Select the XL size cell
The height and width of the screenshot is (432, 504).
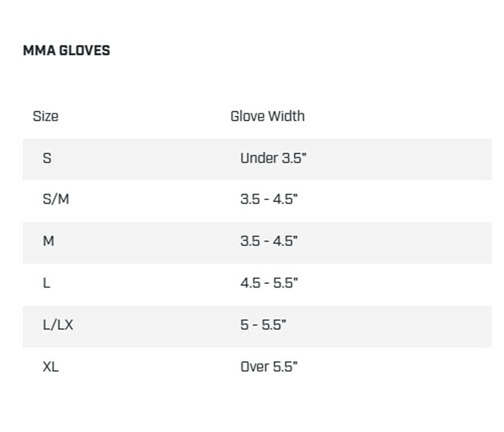[51, 367]
